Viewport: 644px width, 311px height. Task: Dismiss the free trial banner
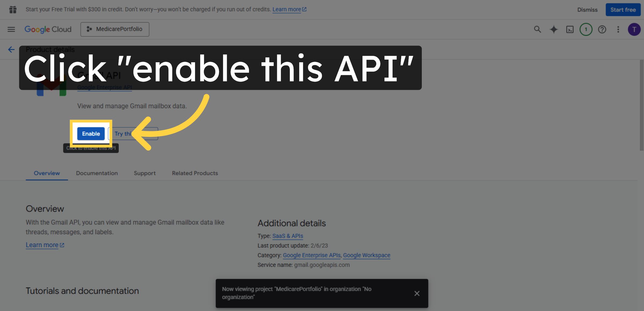point(587,9)
